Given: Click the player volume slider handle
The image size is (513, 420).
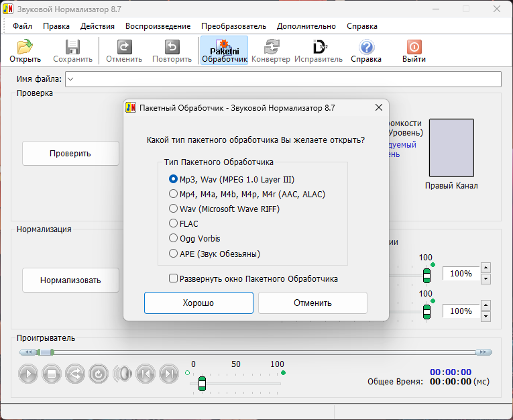Looking at the screenshot, I should coord(203,384).
